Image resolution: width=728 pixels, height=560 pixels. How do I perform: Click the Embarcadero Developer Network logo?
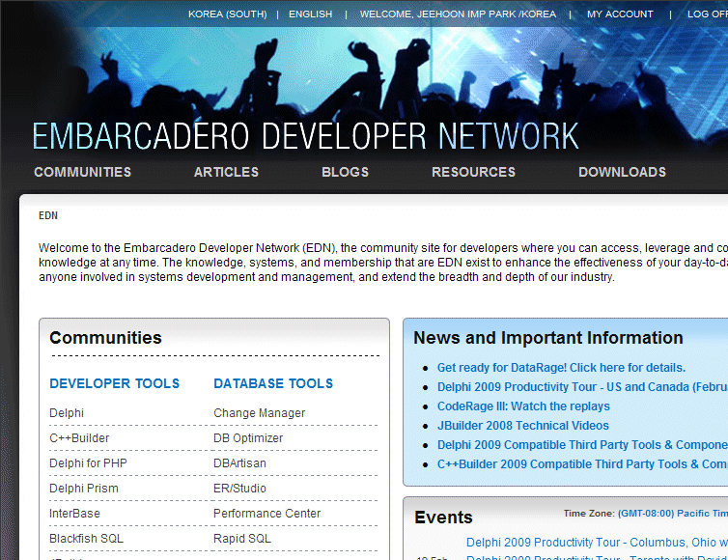point(305,136)
